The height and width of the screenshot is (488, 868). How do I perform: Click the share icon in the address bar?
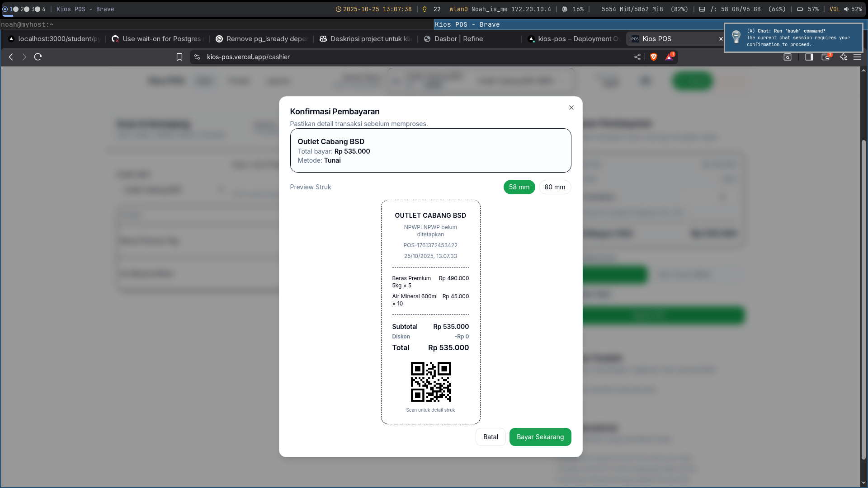coord(637,57)
